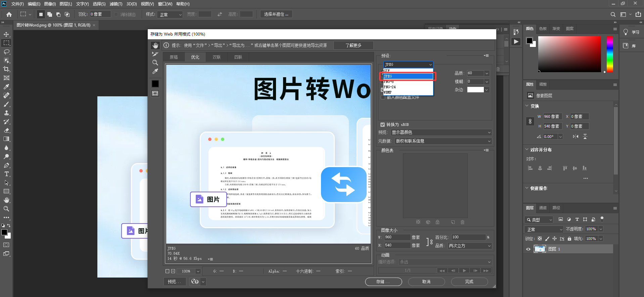Viewport: 644px width, 297px height.
Task: Click the hue slider strip in Color panel
Action: pos(610,54)
